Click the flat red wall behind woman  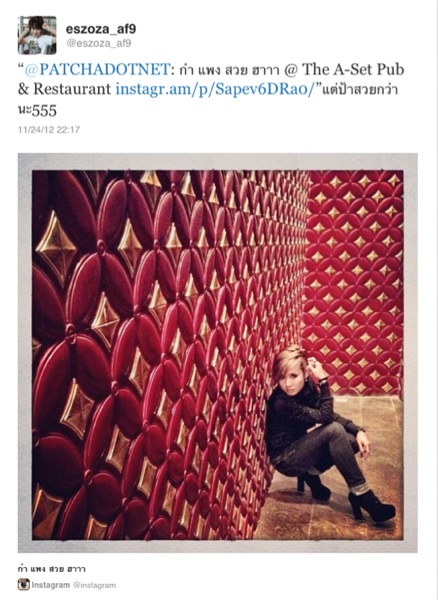pyautogui.click(x=354, y=268)
